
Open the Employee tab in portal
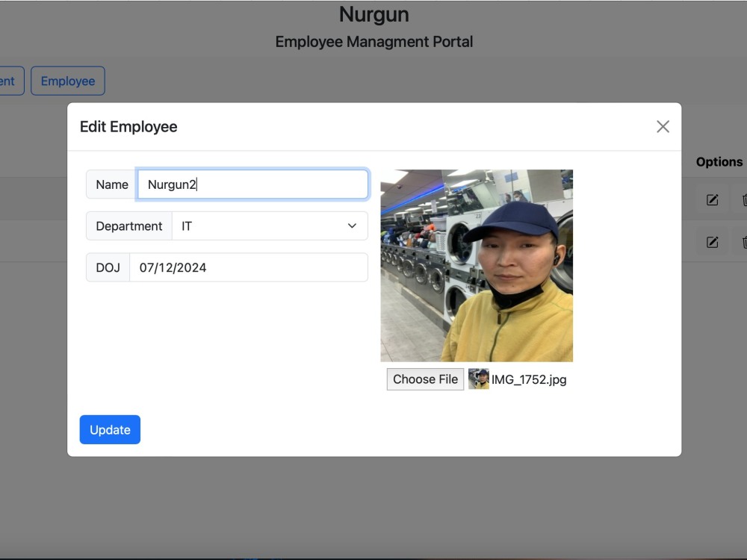pos(68,81)
